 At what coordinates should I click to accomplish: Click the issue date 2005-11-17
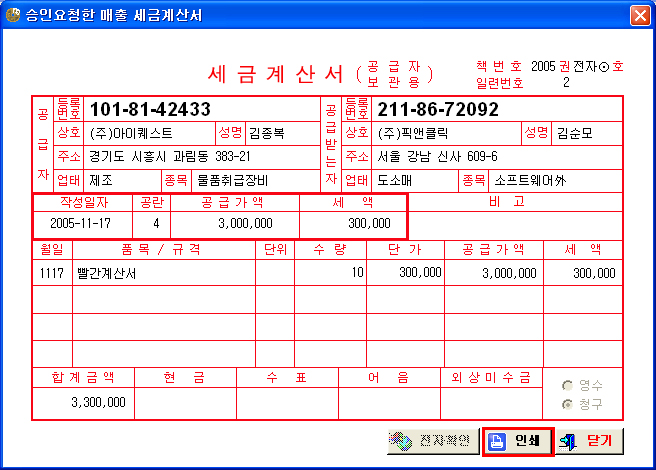tap(80, 223)
